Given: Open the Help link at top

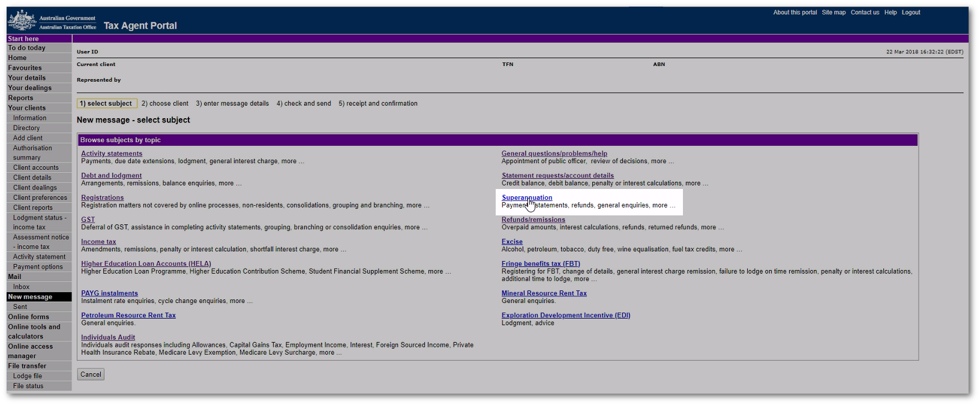Looking at the screenshot, I should click(890, 13).
